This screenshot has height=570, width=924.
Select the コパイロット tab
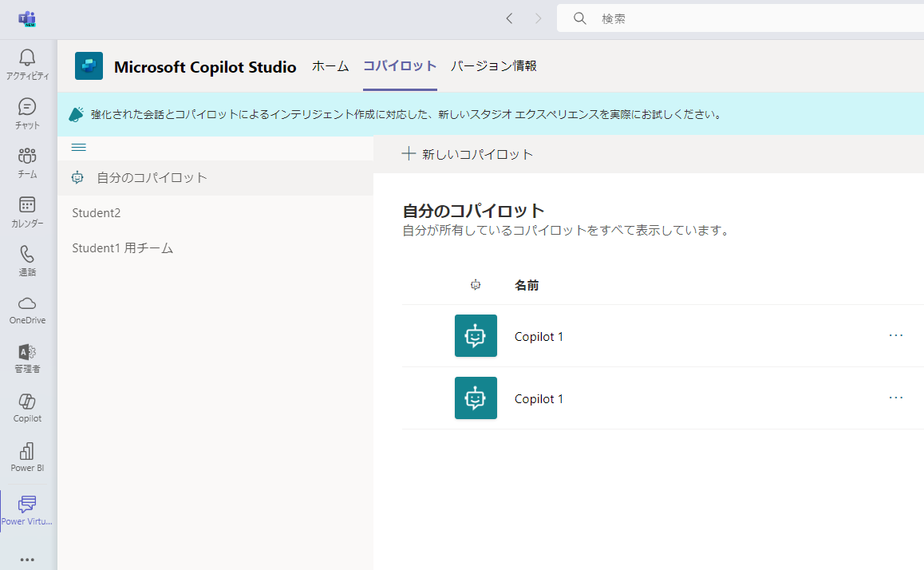click(400, 66)
